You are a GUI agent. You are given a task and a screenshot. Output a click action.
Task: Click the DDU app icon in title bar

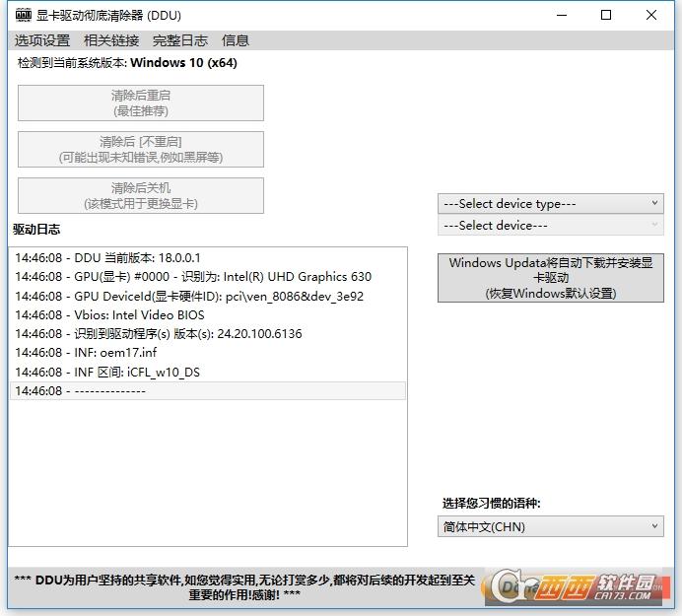23,15
